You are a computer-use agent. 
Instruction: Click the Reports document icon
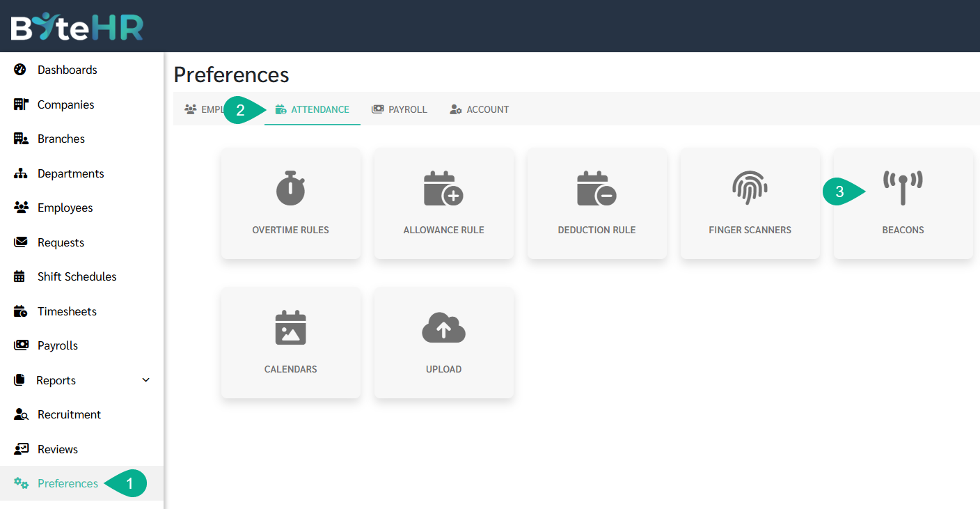pos(19,380)
